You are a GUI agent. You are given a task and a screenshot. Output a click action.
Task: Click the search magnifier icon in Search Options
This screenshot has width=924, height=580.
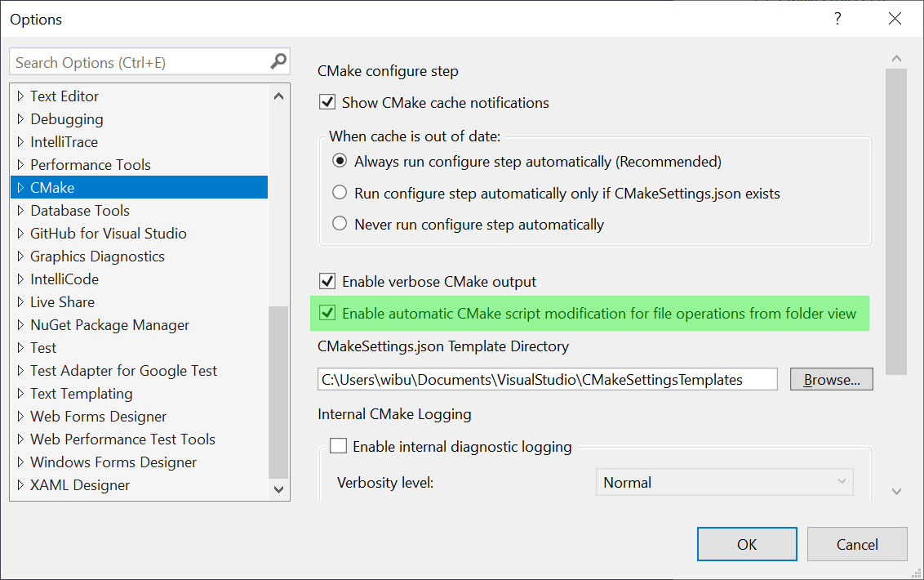(279, 61)
